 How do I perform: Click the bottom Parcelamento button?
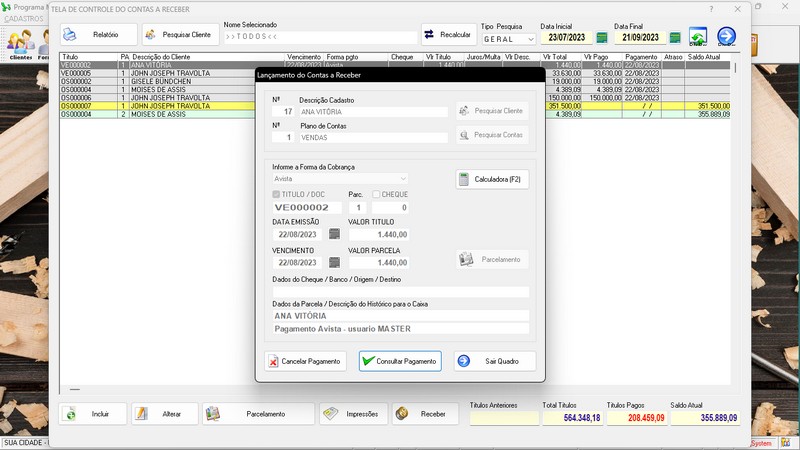pos(259,414)
